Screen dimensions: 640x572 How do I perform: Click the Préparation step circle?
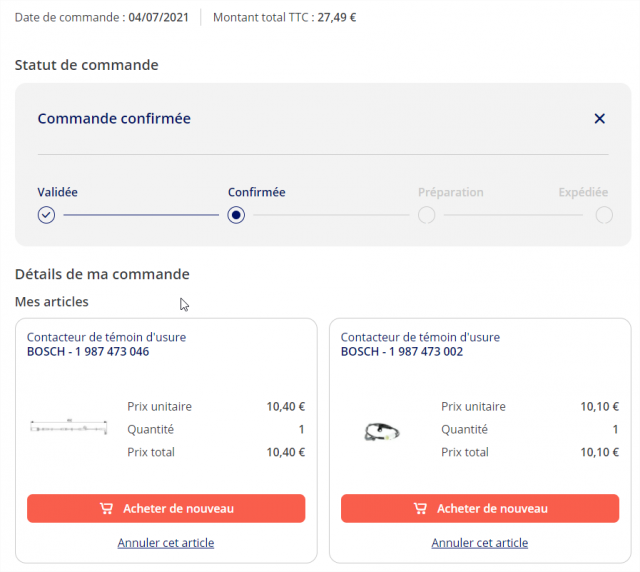426,215
